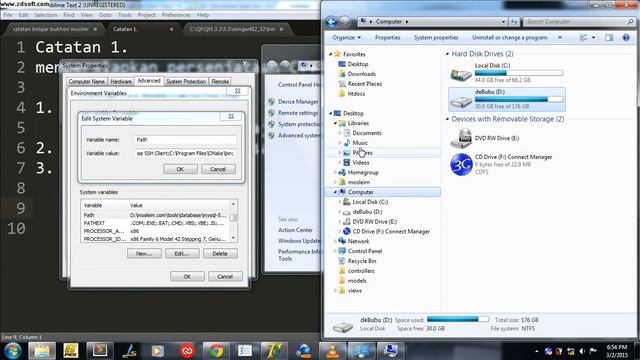The height and width of the screenshot is (360, 640).
Task: Switch to System Protection tab
Action: click(186, 82)
